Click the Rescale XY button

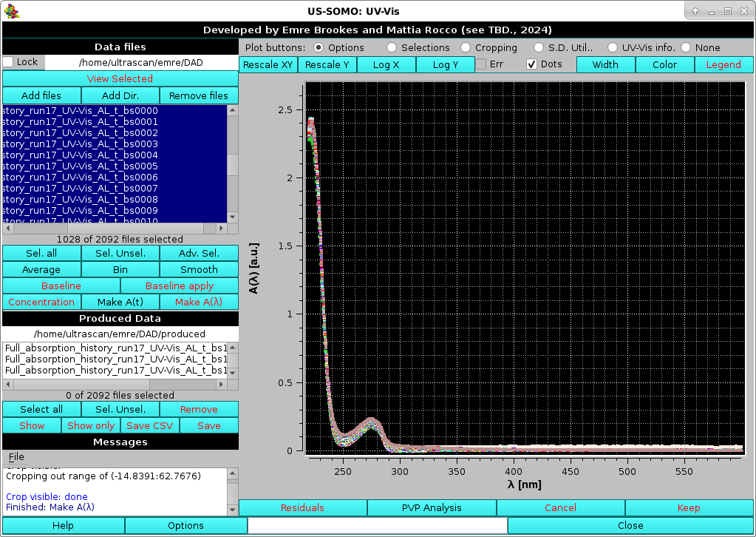pos(268,64)
